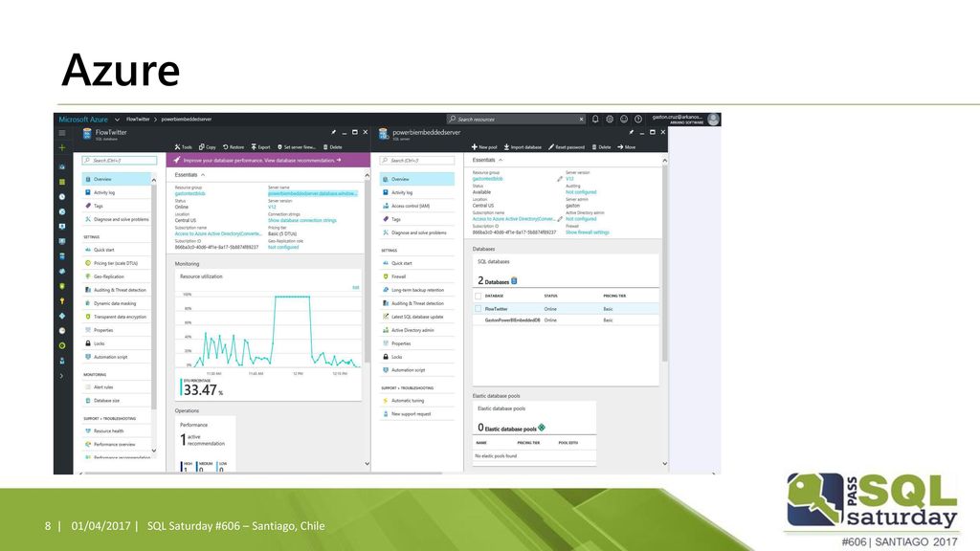Expand the Azure sidebar chevron at bottom

[62, 376]
